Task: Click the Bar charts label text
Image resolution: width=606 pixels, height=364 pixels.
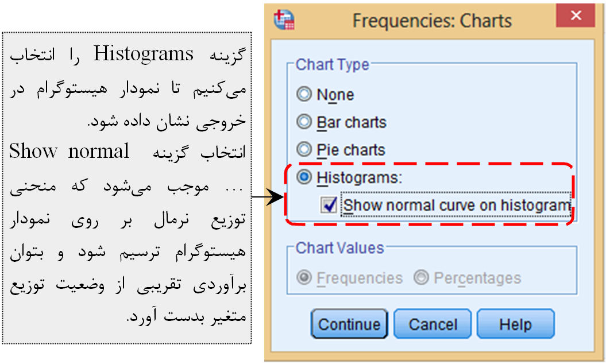Action: click(x=352, y=122)
